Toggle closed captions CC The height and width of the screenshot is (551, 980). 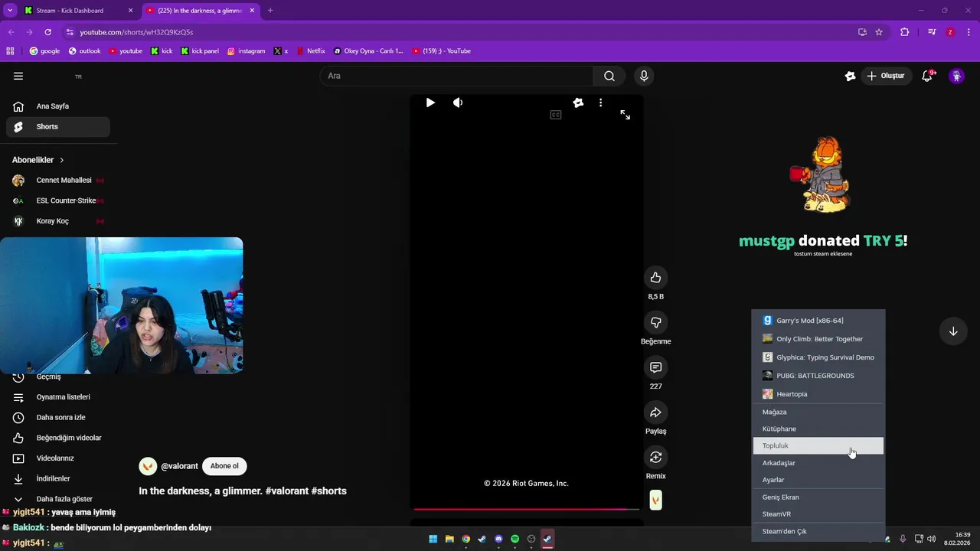[556, 115]
